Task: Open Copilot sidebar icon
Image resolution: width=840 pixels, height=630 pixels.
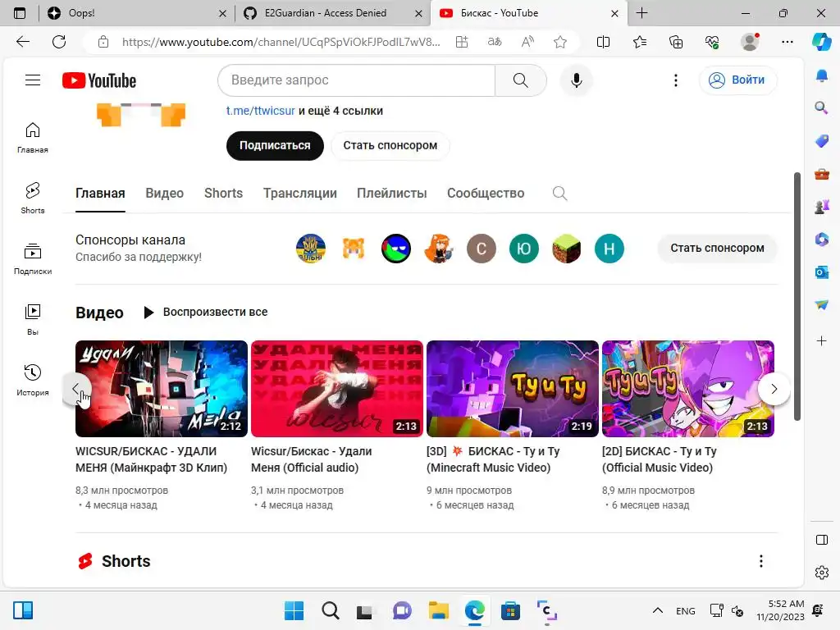Action: tap(821, 42)
